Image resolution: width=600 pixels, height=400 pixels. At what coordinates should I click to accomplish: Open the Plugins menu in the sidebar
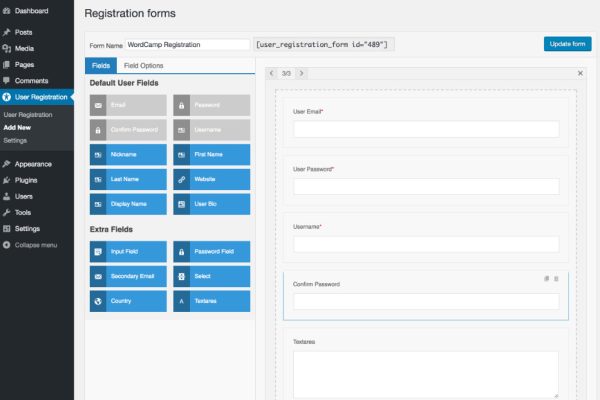click(x=27, y=180)
